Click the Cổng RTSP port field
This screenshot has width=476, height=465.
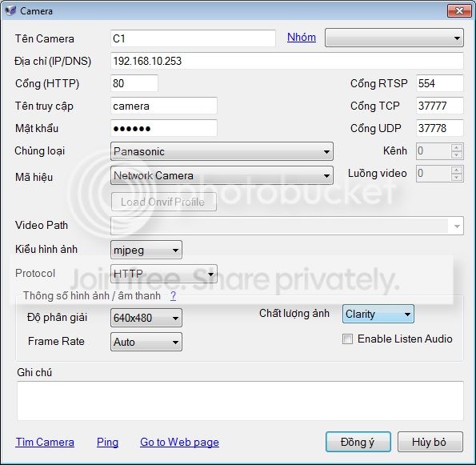(x=439, y=83)
